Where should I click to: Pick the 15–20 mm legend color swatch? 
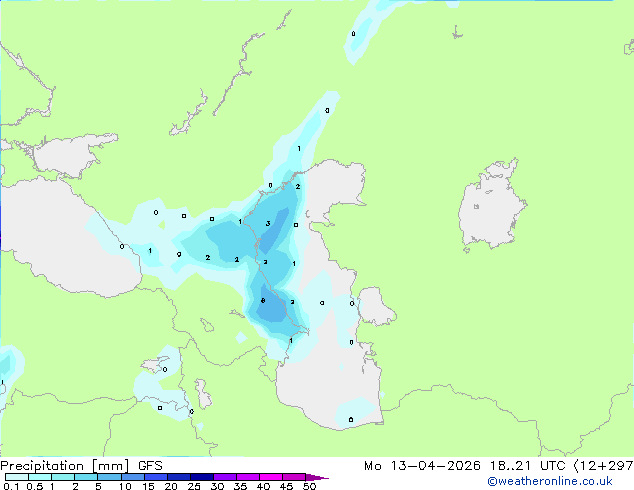tap(155, 477)
